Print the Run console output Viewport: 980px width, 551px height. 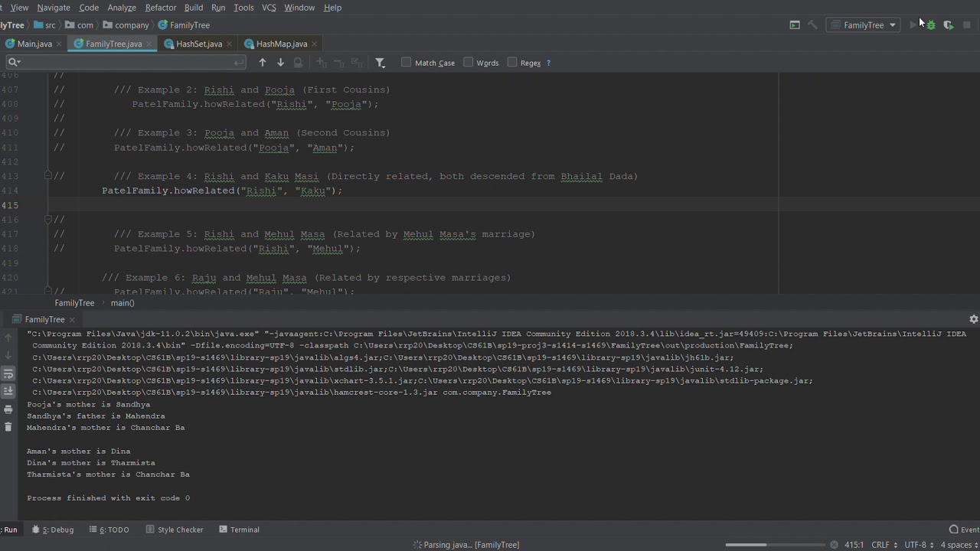8,409
